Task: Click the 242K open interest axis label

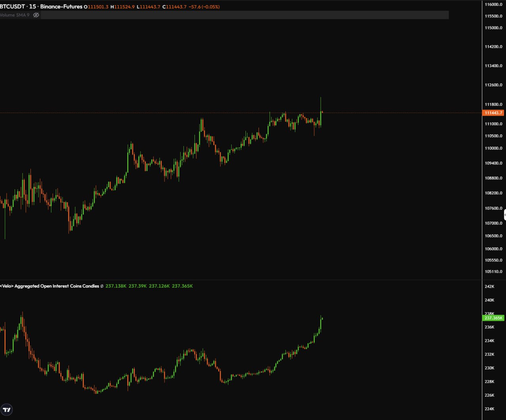Action: [489, 286]
